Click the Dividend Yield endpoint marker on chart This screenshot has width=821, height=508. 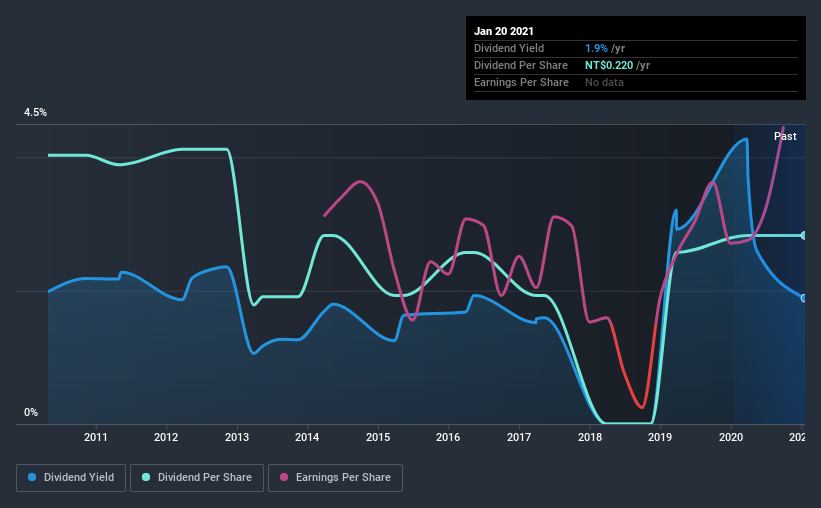pyautogui.click(x=804, y=298)
